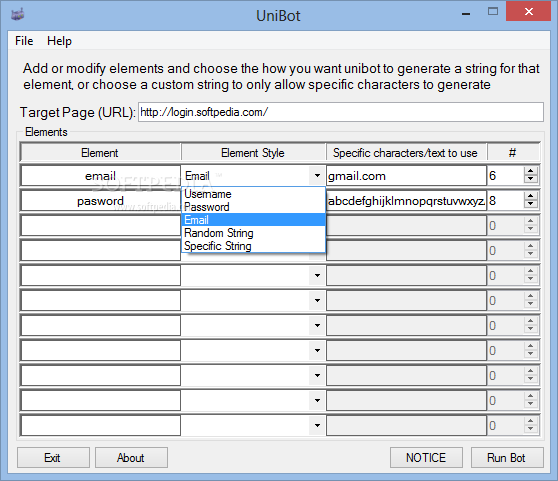
Task: Click the Element column header
Action: (x=101, y=153)
